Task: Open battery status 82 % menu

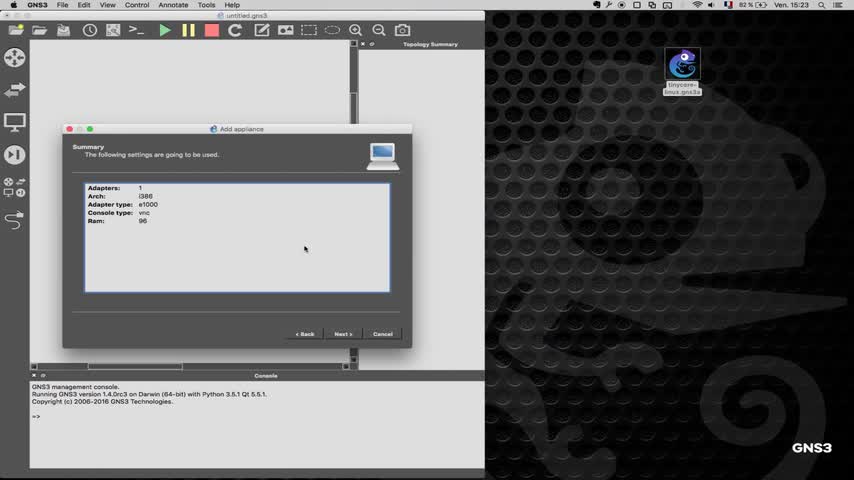Action: tap(753, 5)
